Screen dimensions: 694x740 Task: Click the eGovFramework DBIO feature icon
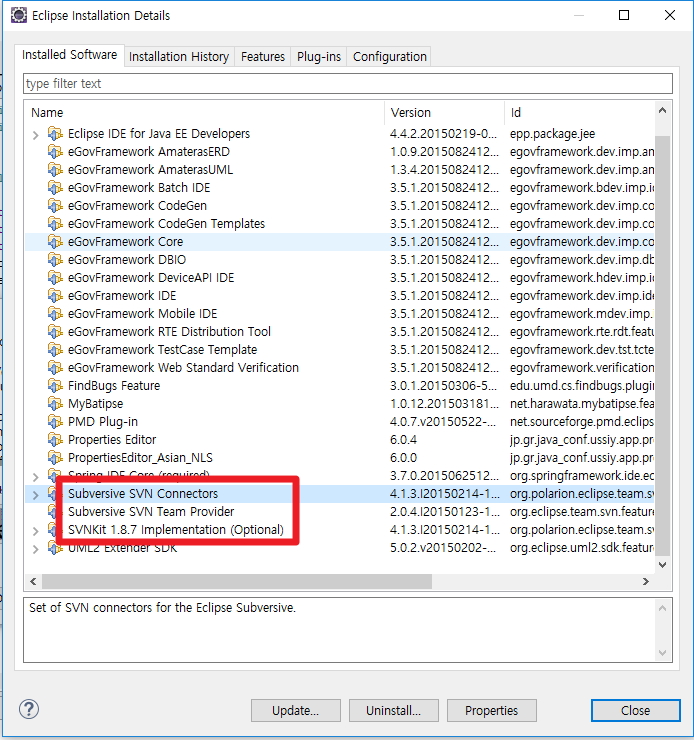[x=55, y=260]
